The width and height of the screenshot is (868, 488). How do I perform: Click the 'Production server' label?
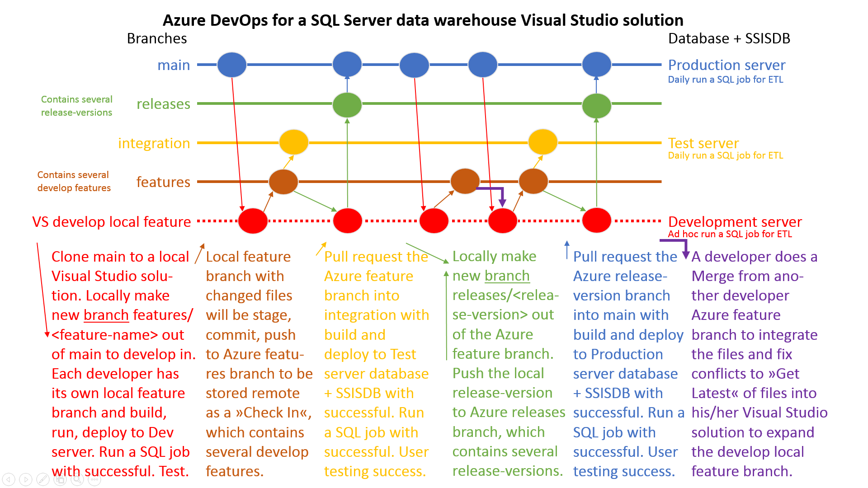pyautogui.click(x=726, y=65)
